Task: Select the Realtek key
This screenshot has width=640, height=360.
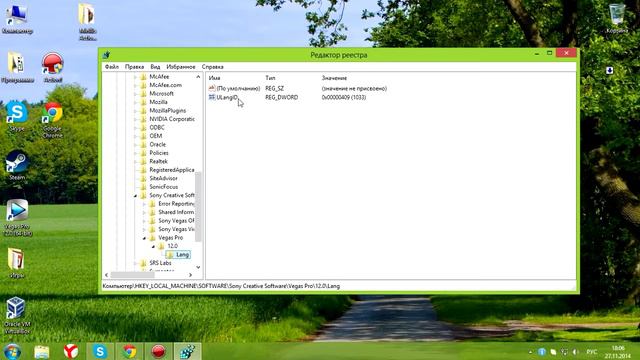Action: pos(158,161)
